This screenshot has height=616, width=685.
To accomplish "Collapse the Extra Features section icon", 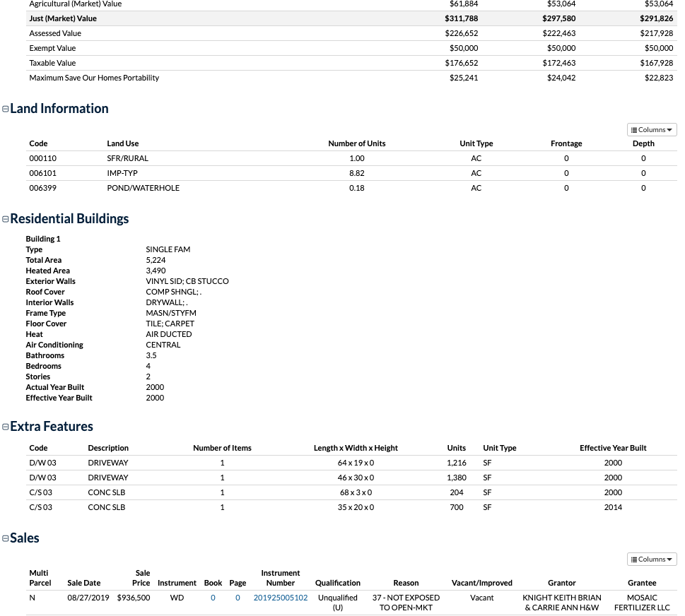I will 6,427.
